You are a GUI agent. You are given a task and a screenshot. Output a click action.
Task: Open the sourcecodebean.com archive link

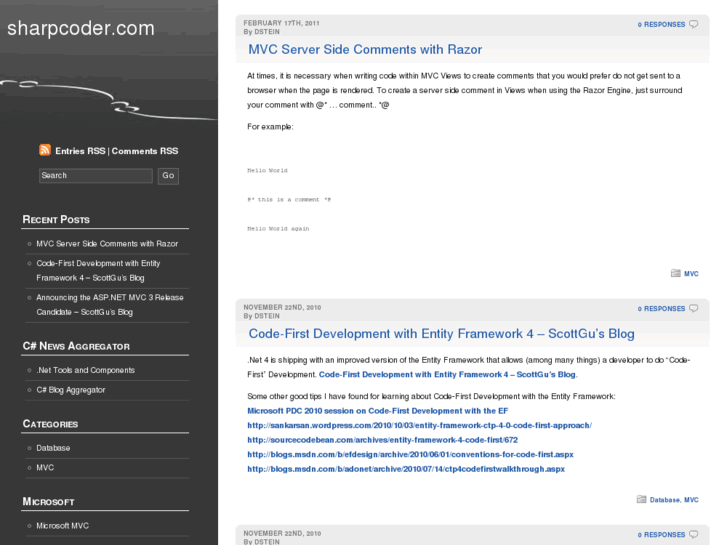[x=382, y=440]
